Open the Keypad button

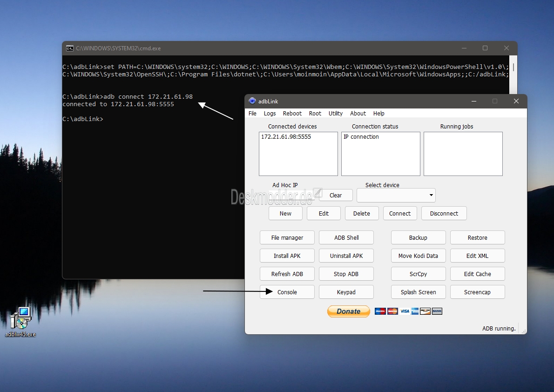346,292
